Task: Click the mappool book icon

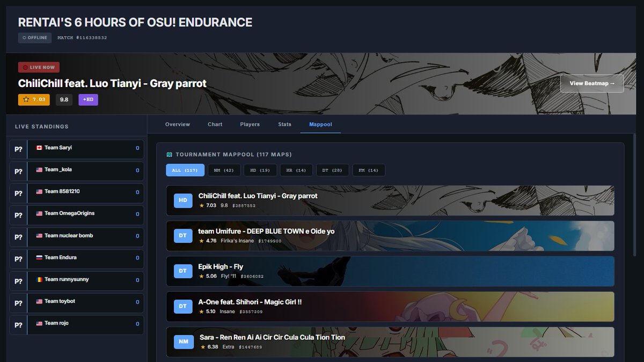Action: click(x=169, y=155)
